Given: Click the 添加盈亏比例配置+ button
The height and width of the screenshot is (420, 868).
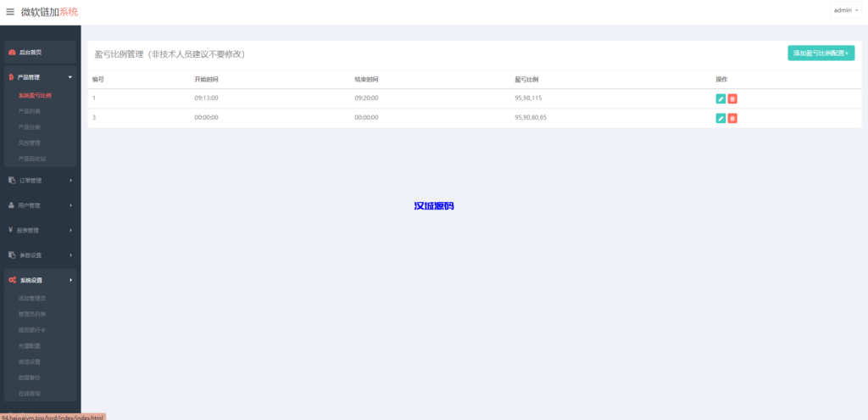Looking at the screenshot, I should click(x=821, y=53).
